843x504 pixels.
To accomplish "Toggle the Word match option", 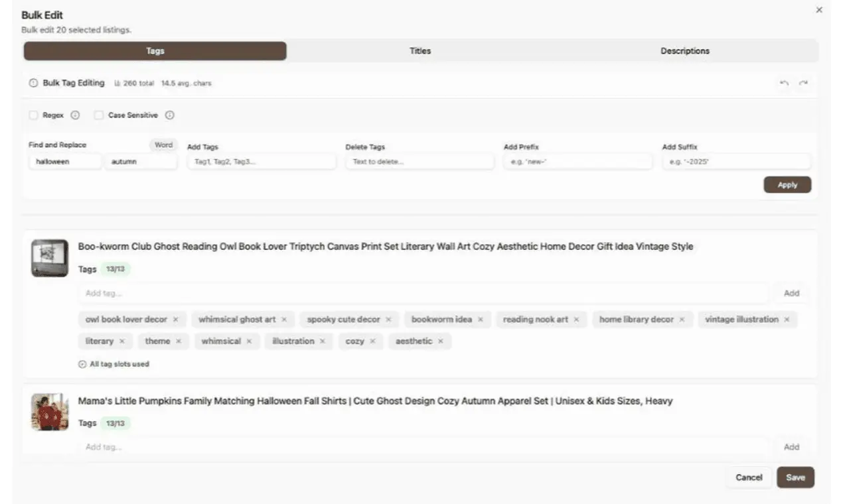I will point(163,145).
